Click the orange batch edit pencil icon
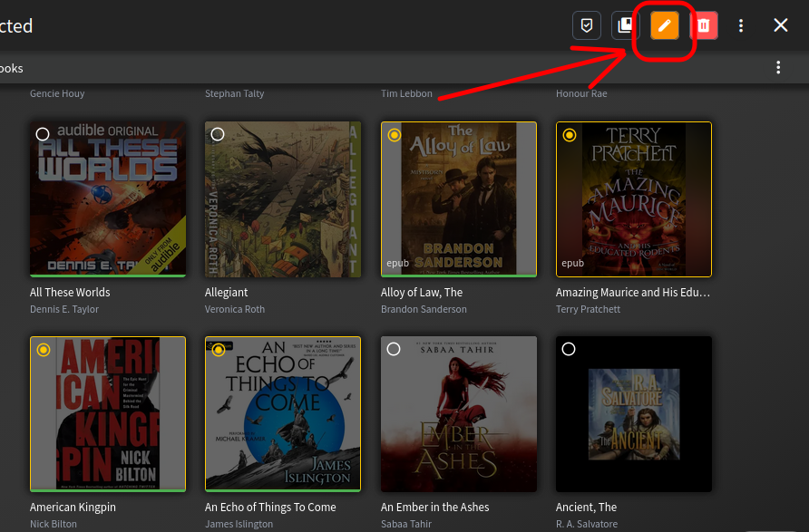Screen dimensions: 809x532 pyautogui.click(x=665, y=25)
